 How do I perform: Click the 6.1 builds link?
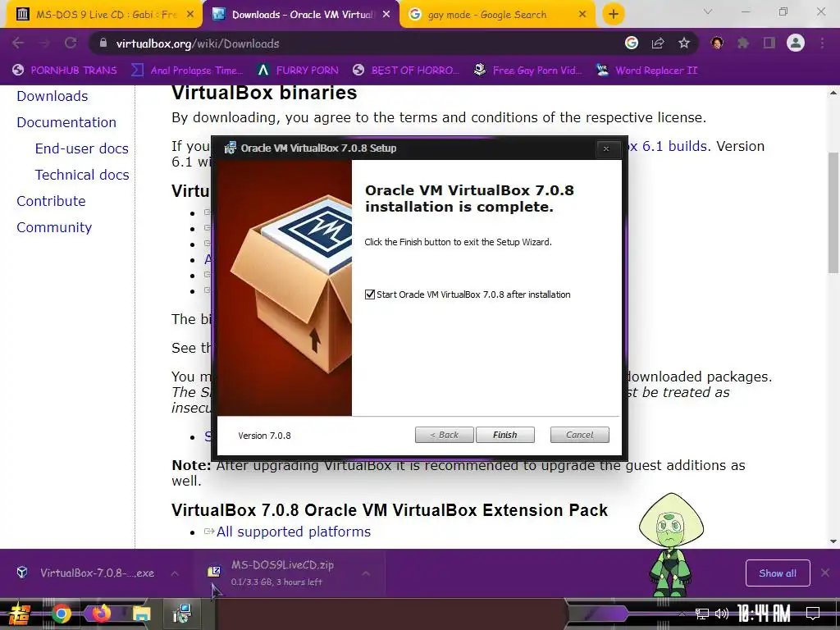coord(667,146)
